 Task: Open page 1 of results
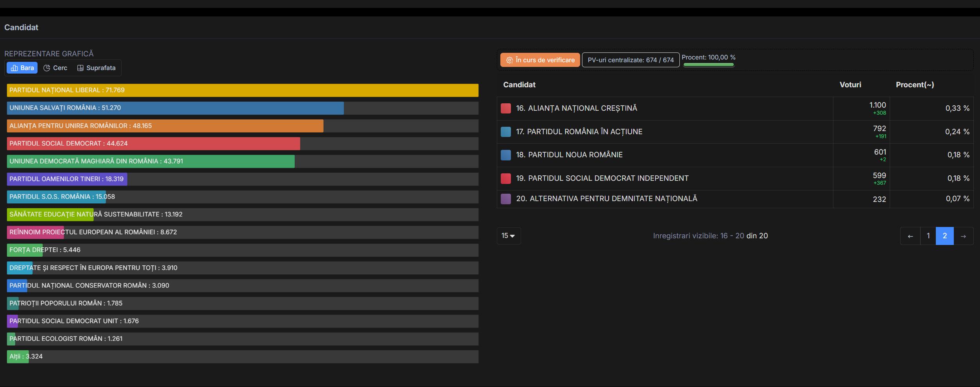point(928,236)
